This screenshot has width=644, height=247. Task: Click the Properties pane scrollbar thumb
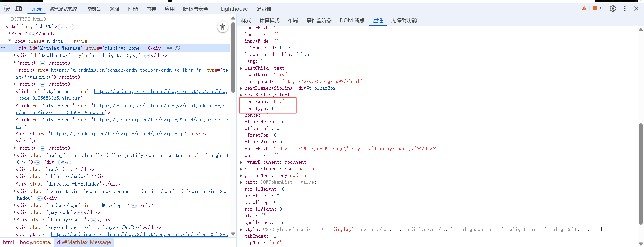coord(641,174)
